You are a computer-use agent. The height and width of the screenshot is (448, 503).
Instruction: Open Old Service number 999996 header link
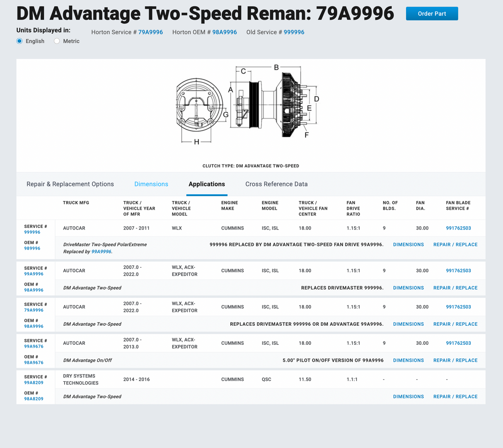[x=294, y=32]
